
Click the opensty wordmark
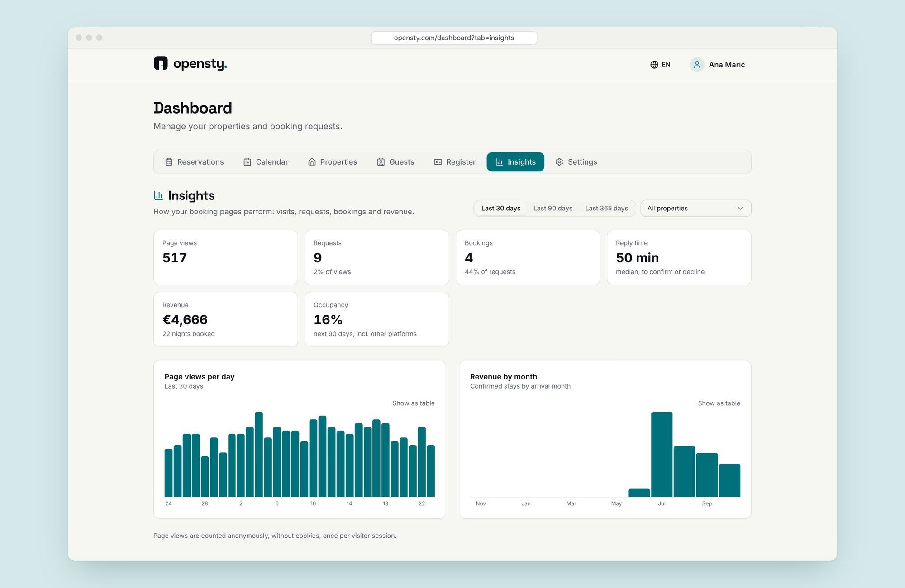pyautogui.click(x=200, y=64)
